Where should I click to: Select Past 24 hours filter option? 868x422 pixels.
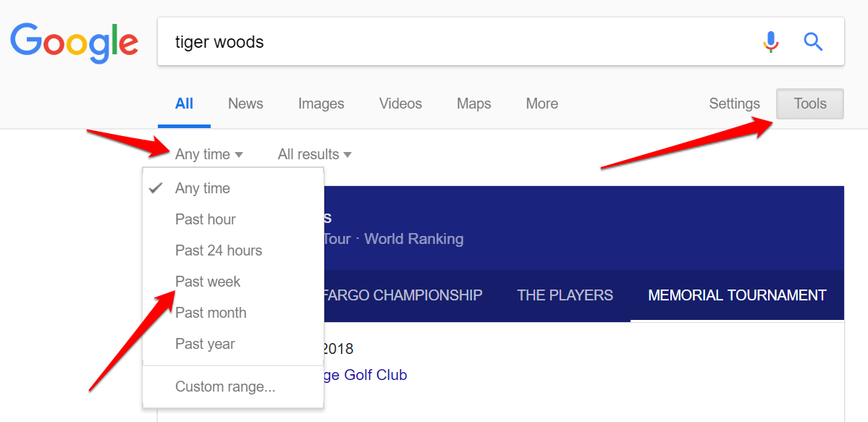click(218, 250)
